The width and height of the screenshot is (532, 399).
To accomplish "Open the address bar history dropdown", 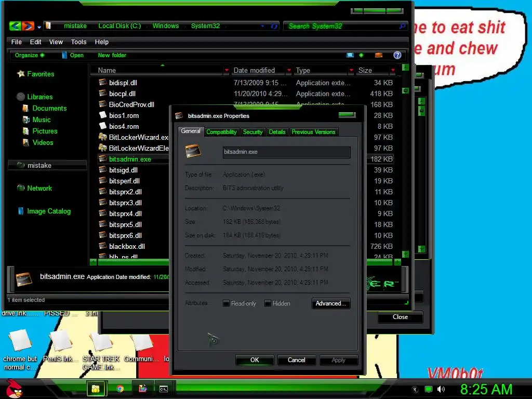I will tap(262, 26).
